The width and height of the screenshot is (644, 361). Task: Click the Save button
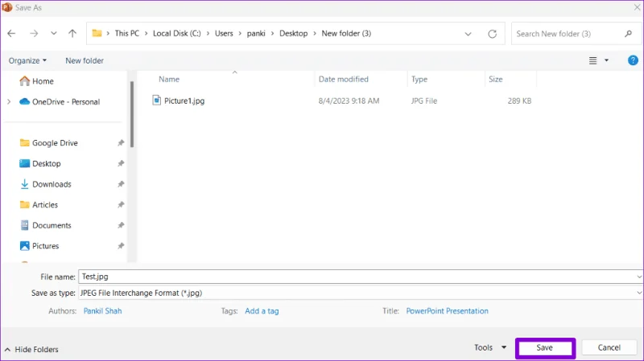click(545, 348)
